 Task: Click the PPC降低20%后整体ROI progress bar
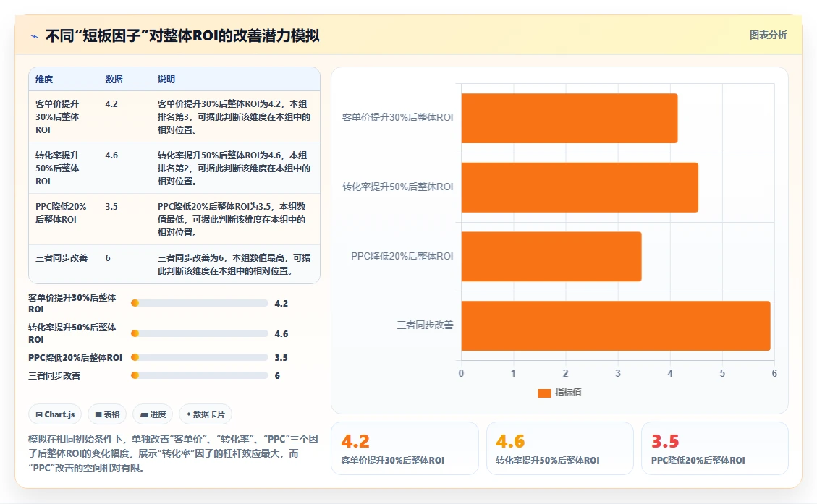(200, 357)
